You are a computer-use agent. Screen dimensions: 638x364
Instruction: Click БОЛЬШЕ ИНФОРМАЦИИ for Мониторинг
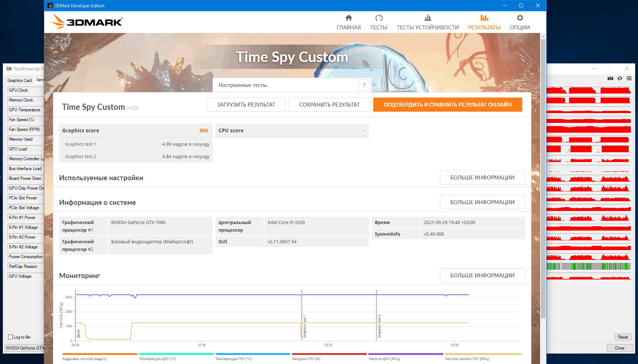[x=482, y=276]
